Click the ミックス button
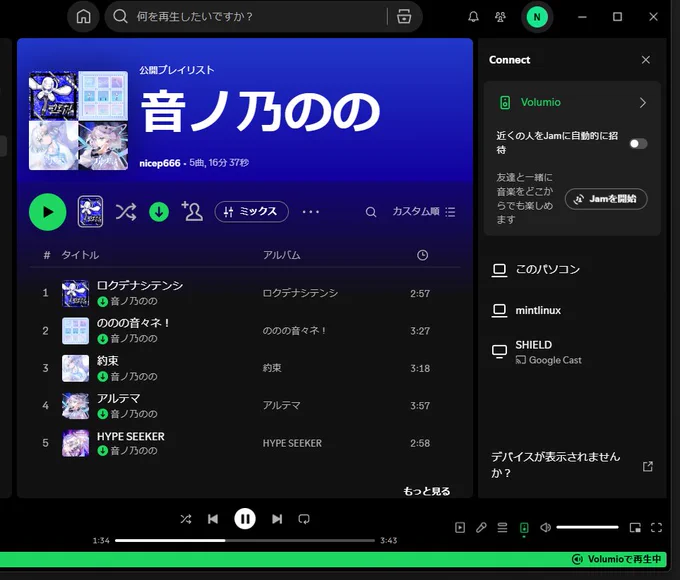Viewport: 680px width, 580px height. (252, 212)
